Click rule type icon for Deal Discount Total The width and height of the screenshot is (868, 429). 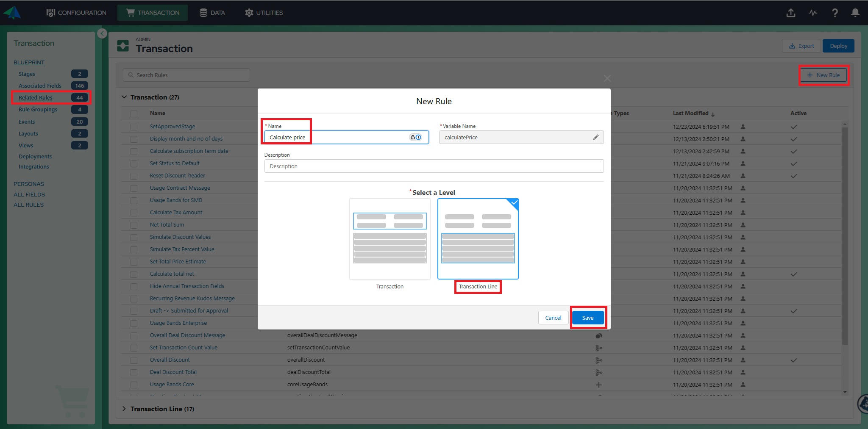coord(598,373)
